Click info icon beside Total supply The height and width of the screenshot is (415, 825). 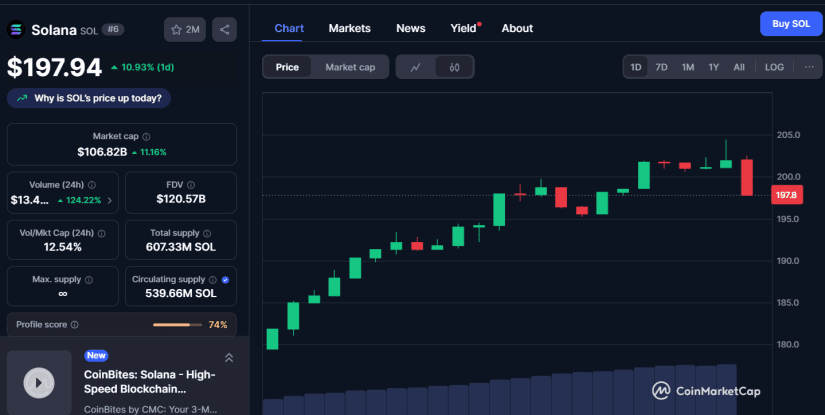[207, 233]
